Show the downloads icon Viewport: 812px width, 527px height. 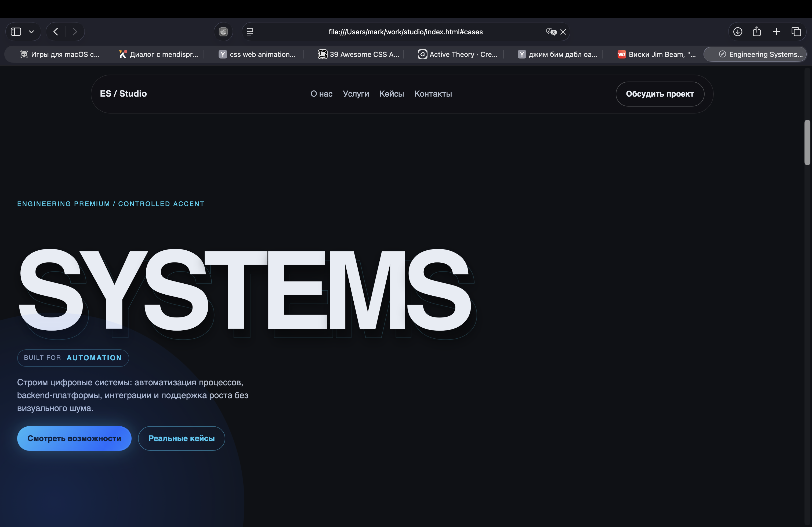click(x=738, y=32)
